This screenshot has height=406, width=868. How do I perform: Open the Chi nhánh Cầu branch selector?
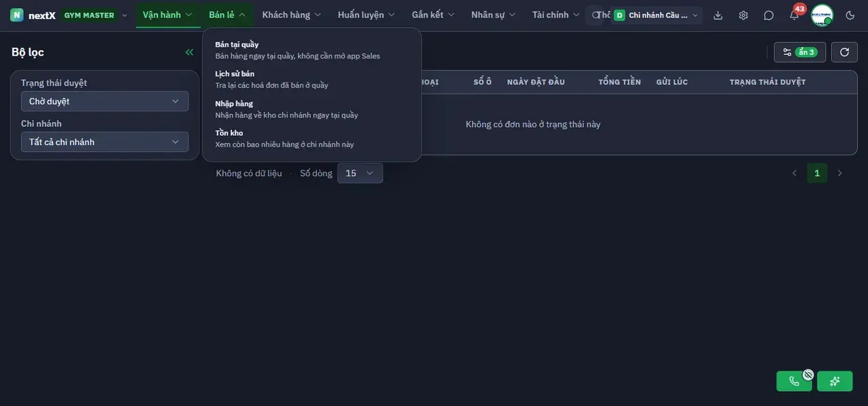656,15
